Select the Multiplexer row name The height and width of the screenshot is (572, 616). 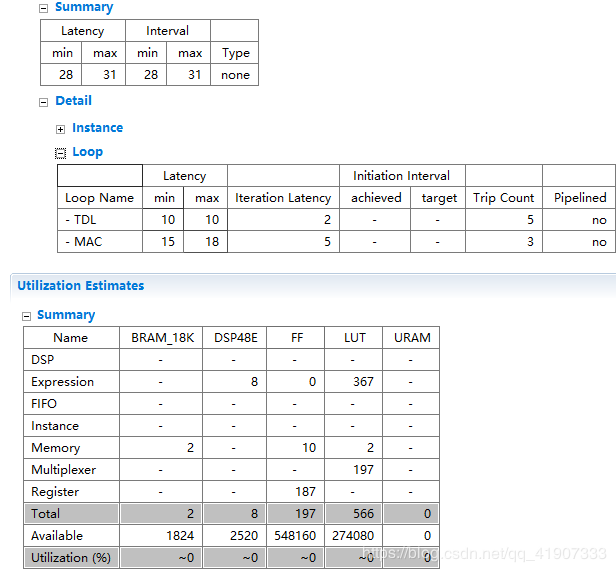click(x=71, y=469)
